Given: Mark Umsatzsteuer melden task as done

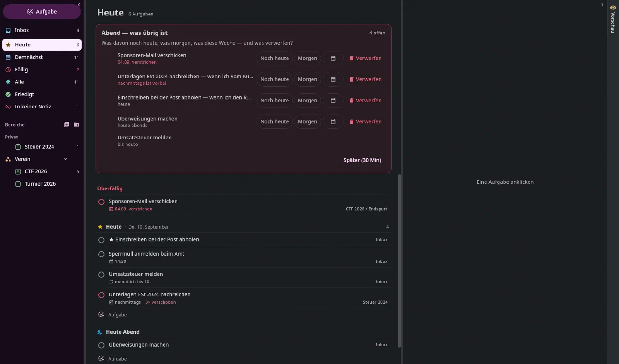Looking at the screenshot, I should click(x=101, y=275).
